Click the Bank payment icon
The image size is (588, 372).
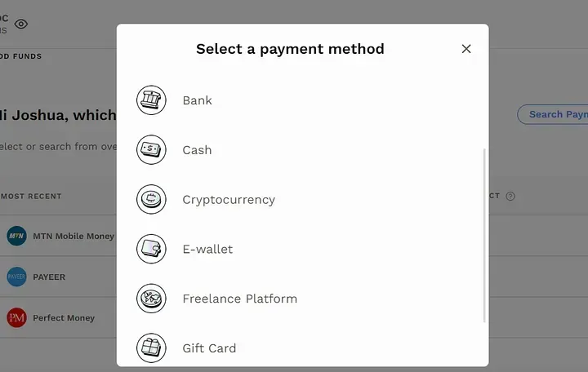coord(151,100)
